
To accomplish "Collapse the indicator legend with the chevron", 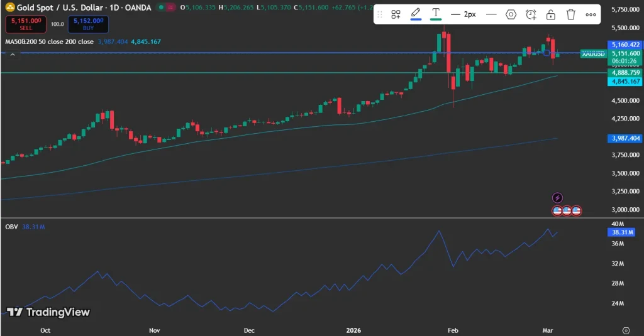I will point(13,55).
